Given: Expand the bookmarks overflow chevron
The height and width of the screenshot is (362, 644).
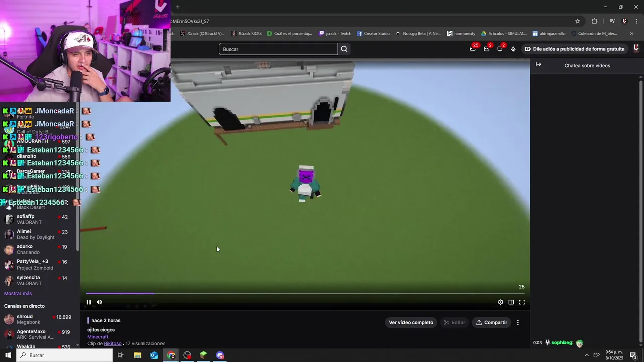Looking at the screenshot, I should click(632, 34).
